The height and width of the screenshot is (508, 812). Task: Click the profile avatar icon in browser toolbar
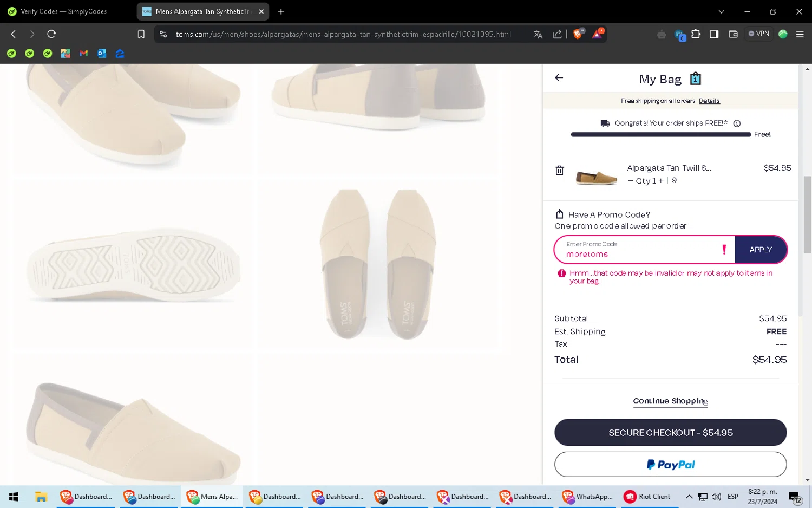[x=783, y=34]
